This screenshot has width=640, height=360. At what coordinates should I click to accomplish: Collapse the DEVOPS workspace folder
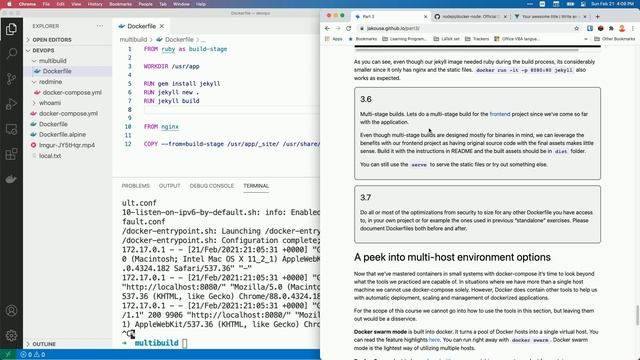(43, 50)
